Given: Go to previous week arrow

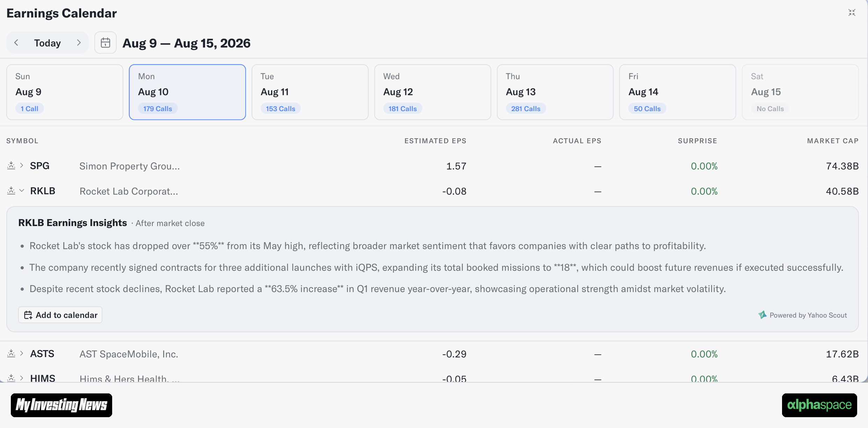Looking at the screenshot, I should [x=16, y=43].
